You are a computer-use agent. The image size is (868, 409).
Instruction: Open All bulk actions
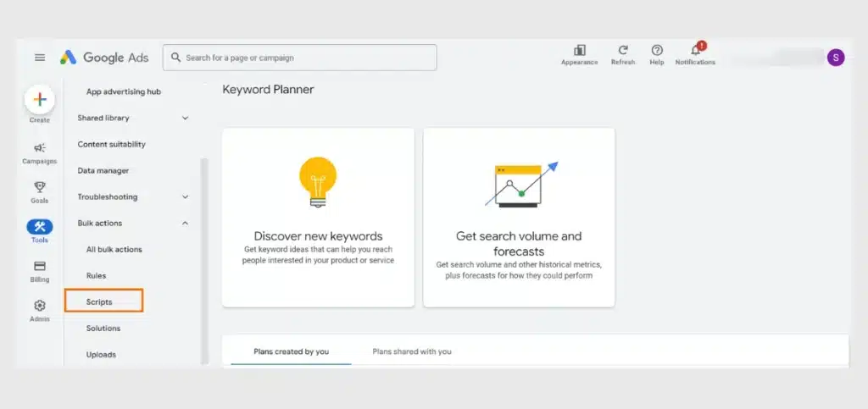click(x=114, y=249)
